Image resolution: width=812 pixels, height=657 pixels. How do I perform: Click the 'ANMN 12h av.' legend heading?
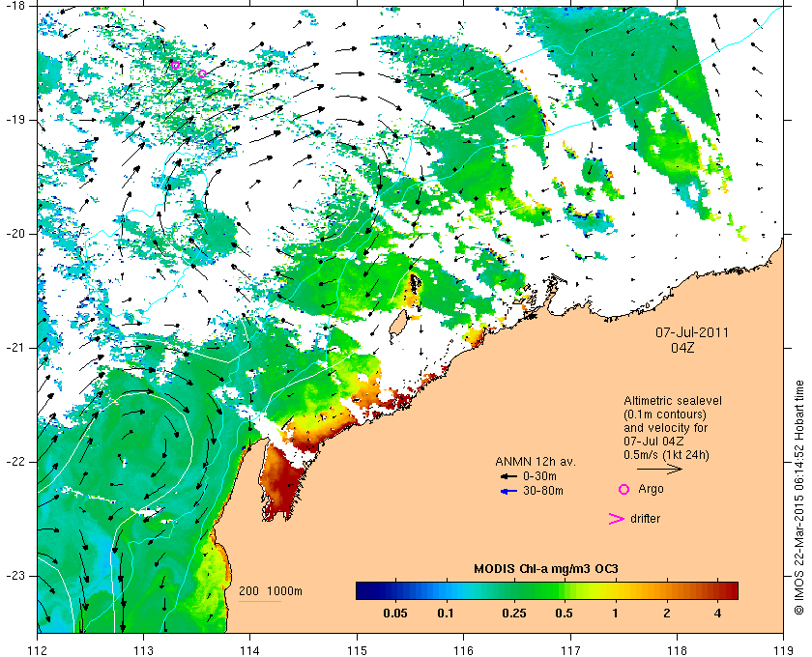tap(536, 462)
